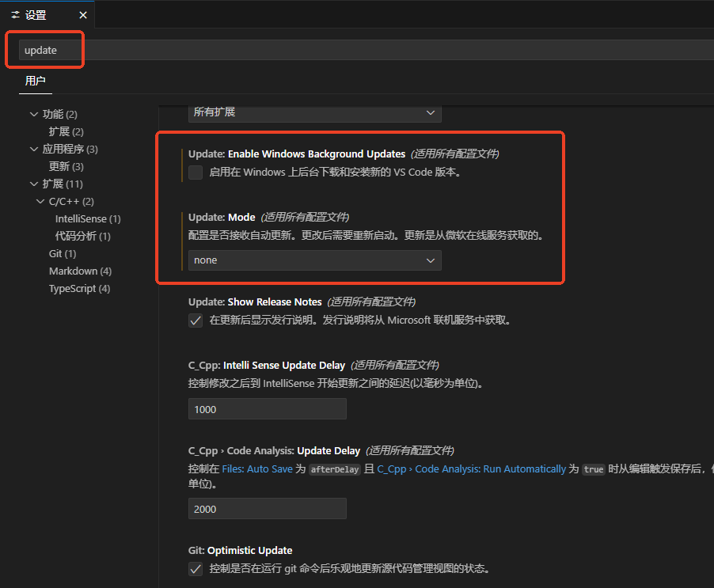This screenshot has width=714, height=588.
Task: Focus the settings search box containing update
Action: (x=366, y=50)
